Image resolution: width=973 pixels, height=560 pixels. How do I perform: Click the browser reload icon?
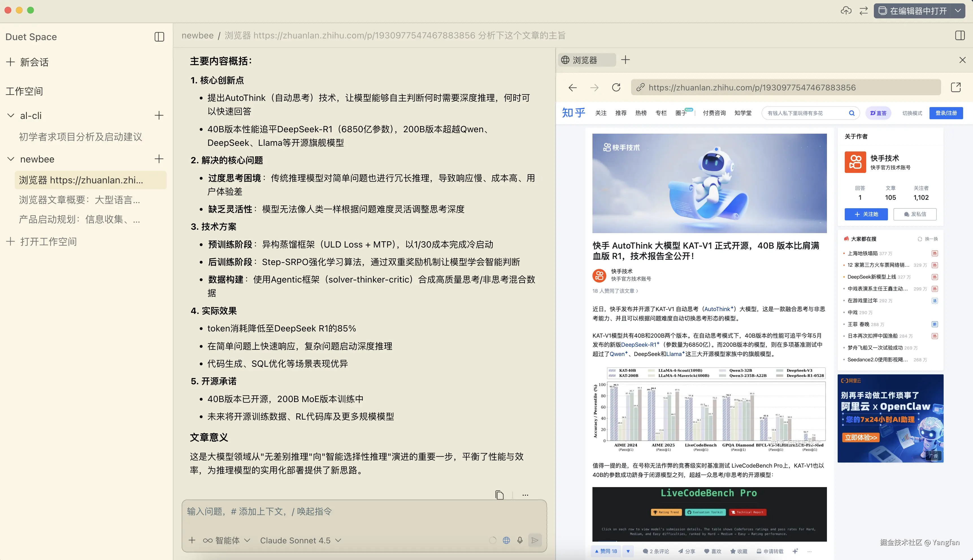pyautogui.click(x=616, y=87)
